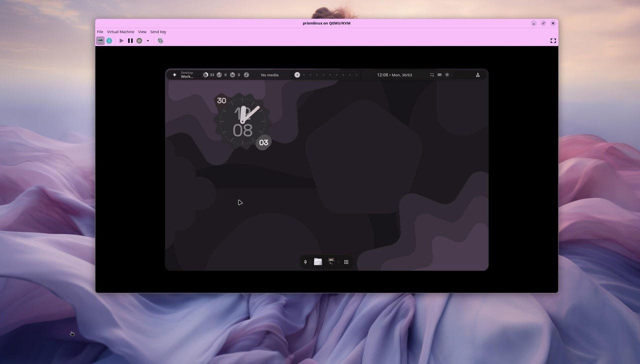Click the microphone icon in the dock
640x364 pixels.
(x=305, y=261)
